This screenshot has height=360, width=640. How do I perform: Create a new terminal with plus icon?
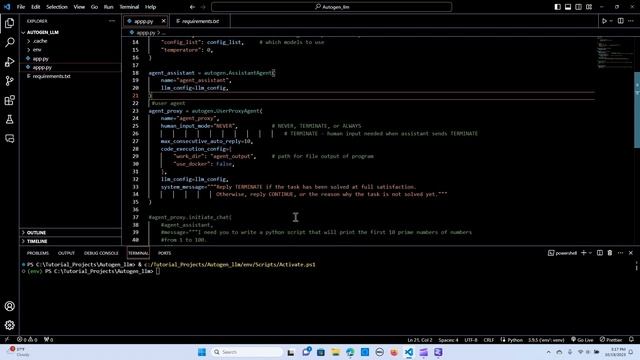pos(583,253)
